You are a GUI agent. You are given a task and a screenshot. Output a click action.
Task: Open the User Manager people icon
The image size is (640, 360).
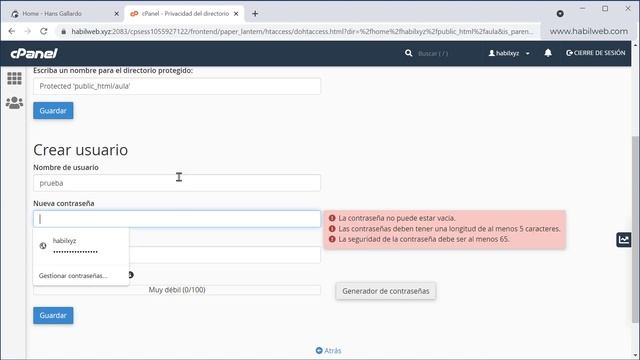tap(14, 102)
